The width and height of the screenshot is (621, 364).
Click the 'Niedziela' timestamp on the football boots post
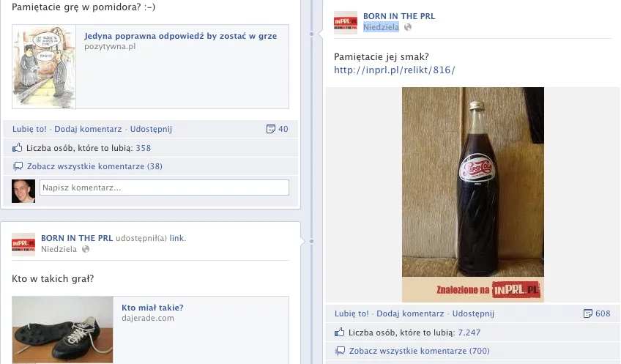pyautogui.click(x=59, y=249)
